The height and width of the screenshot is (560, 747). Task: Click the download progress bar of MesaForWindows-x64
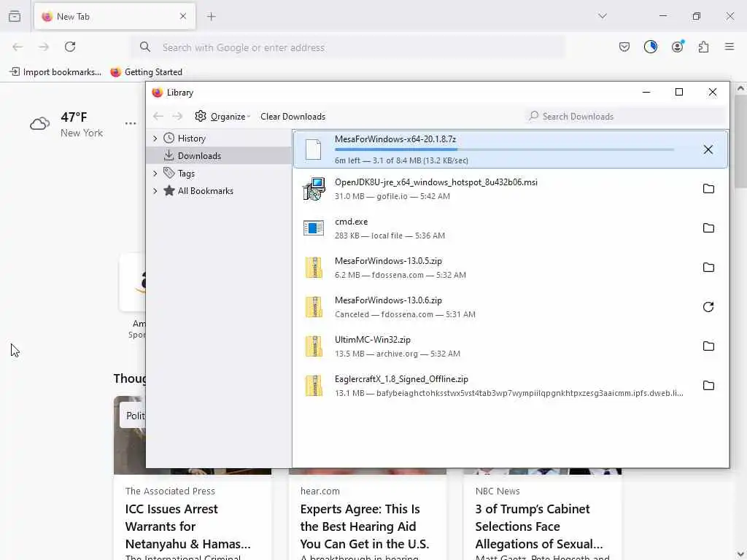(x=504, y=149)
